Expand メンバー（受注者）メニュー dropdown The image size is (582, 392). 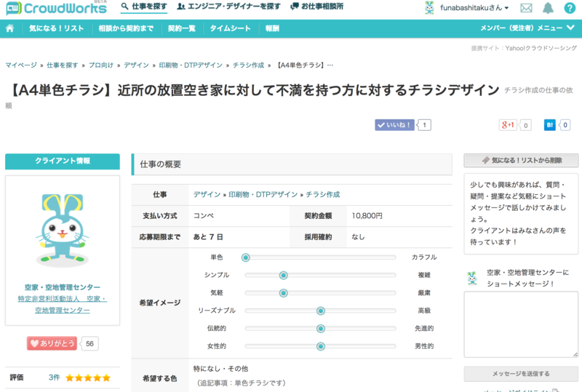527,28
